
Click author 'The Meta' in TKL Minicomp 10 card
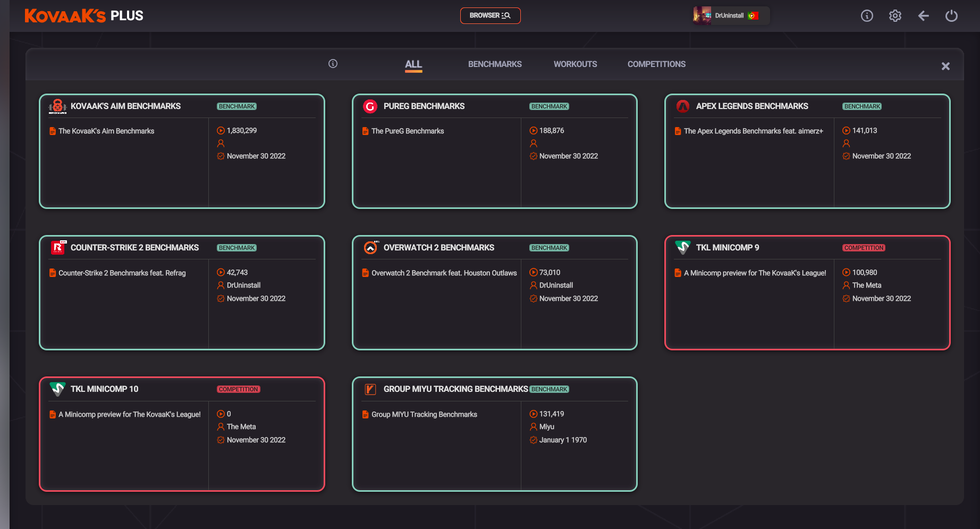(241, 426)
